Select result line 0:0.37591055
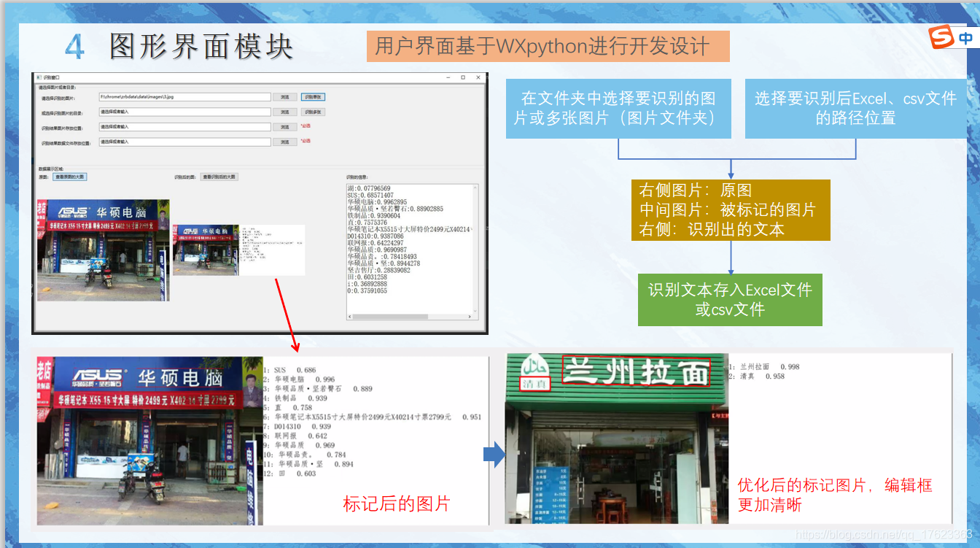This screenshot has width=980, height=548. [x=367, y=291]
